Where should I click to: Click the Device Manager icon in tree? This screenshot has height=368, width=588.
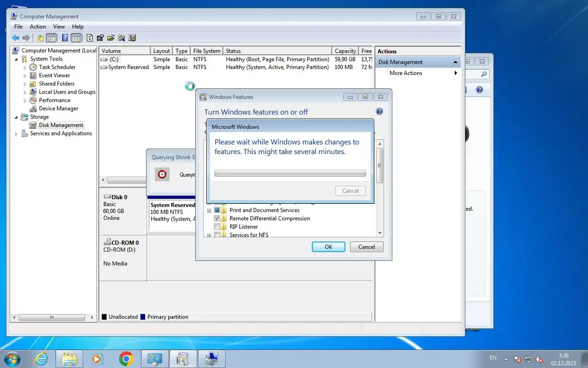(33, 109)
